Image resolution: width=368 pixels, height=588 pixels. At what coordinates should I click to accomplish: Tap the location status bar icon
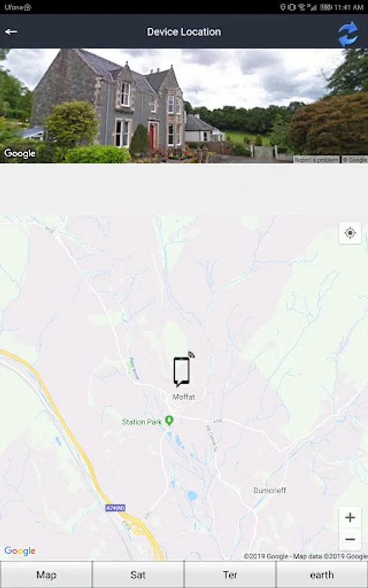[282, 7]
